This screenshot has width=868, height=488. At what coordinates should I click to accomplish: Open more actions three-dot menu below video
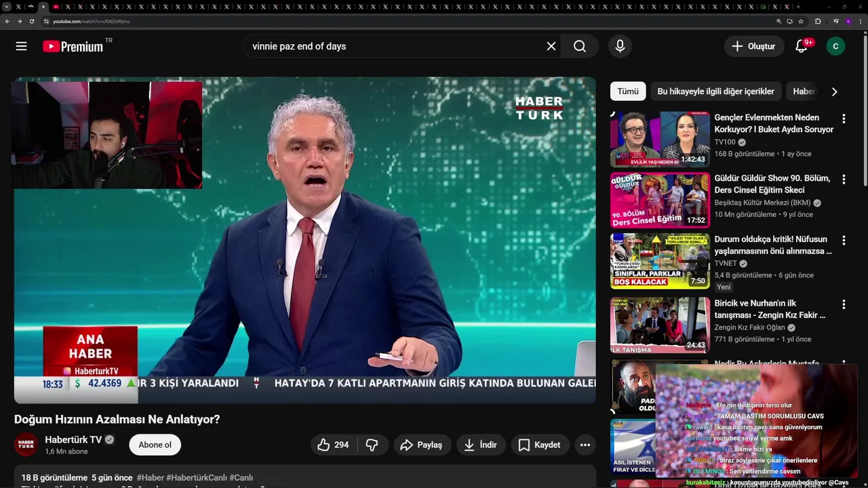tap(585, 445)
